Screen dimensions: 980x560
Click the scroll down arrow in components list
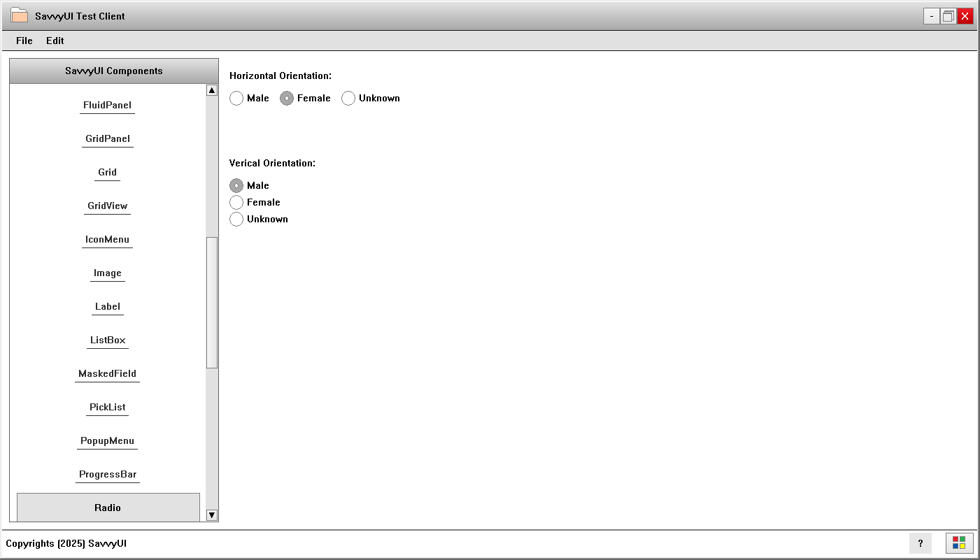[x=212, y=515]
